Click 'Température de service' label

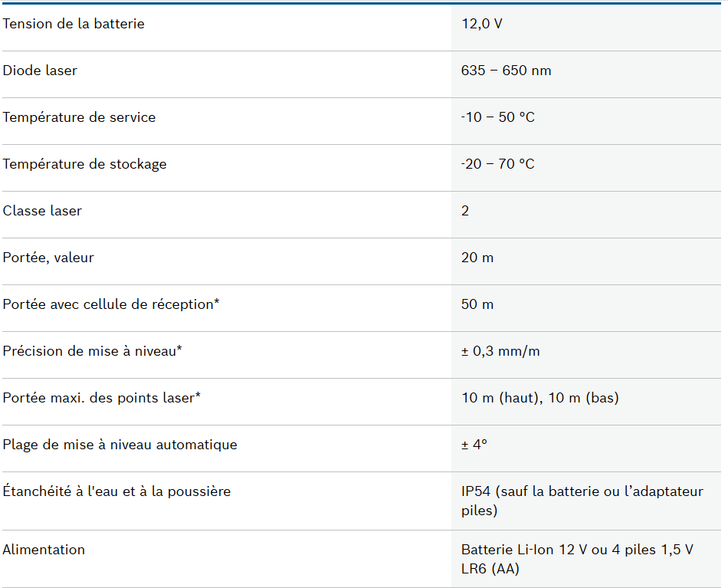pyautogui.click(x=79, y=117)
